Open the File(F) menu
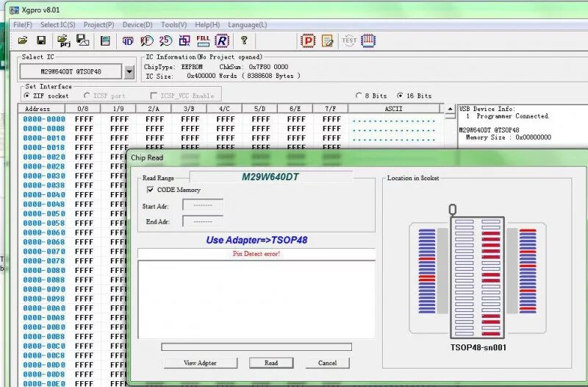 [23, 25]
